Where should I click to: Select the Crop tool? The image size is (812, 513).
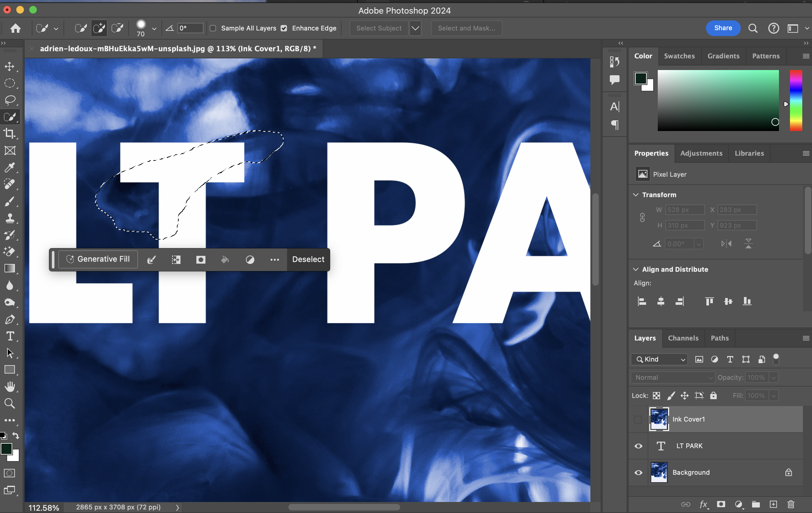click(x=10, y=134)
